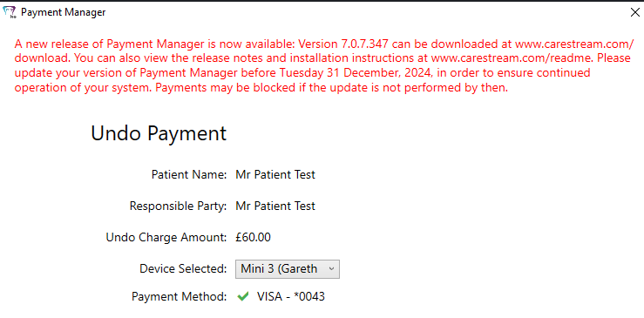Open the www.carestream.com/readme link in the notice

pos(510,58)
